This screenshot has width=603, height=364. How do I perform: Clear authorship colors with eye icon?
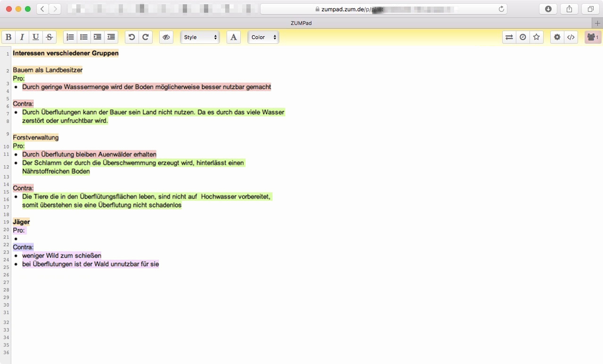coord(166,37)
